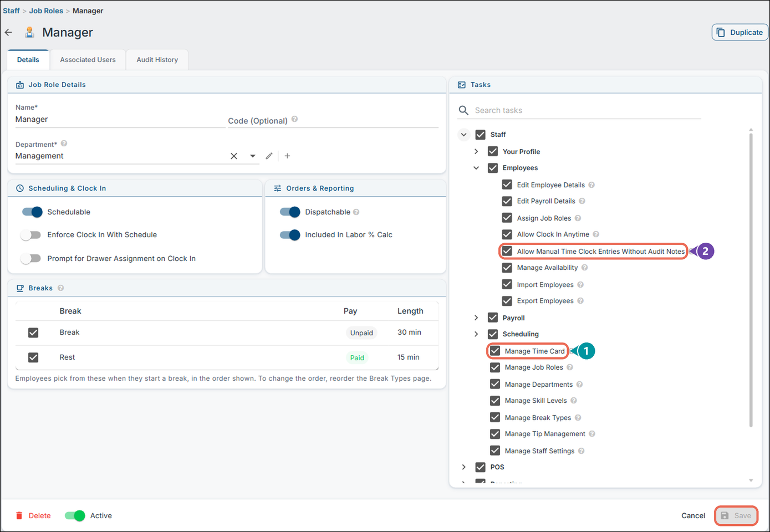
Task: Click help icon for Manage Break Types
Action: tap(578, 418)
